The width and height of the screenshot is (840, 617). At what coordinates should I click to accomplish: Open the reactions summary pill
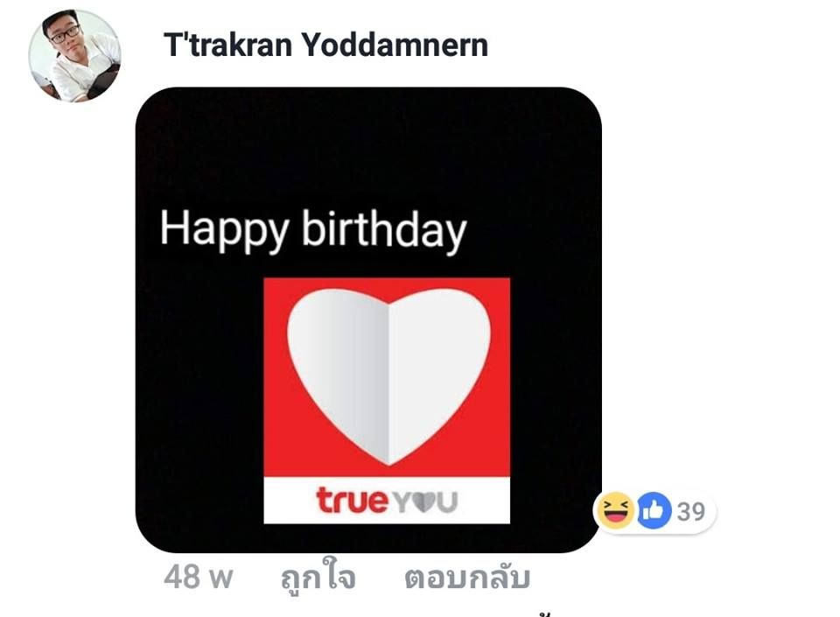[x=654, y=511]
